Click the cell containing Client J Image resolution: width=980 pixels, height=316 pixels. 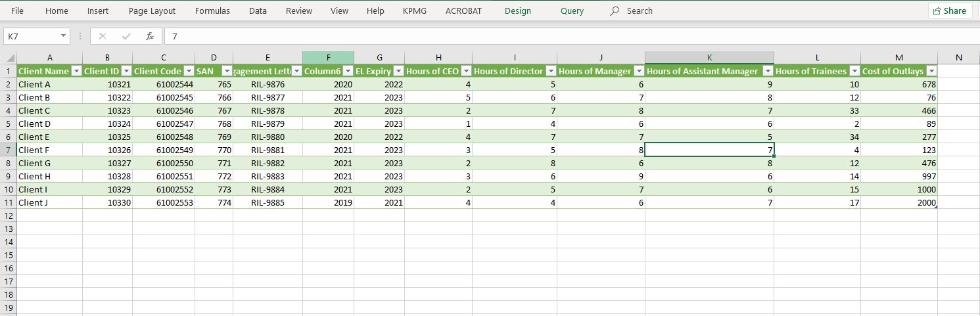(x=50, y=202)
